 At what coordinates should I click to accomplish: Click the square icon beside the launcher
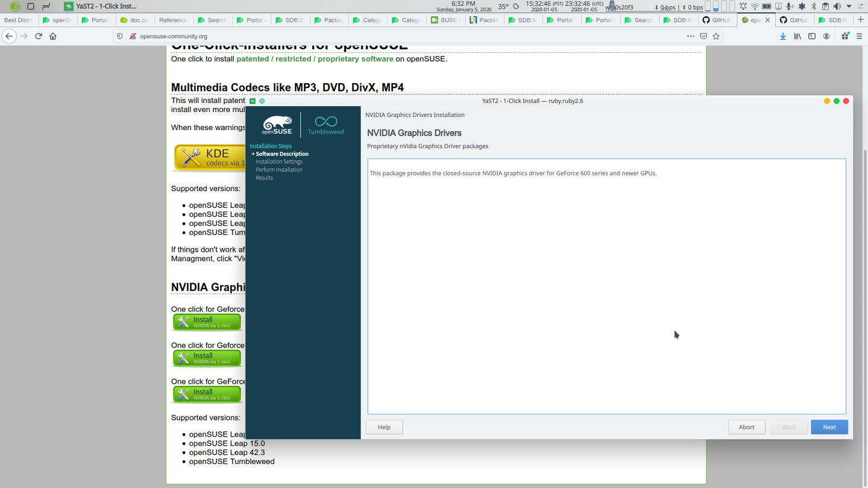[31, 7]
